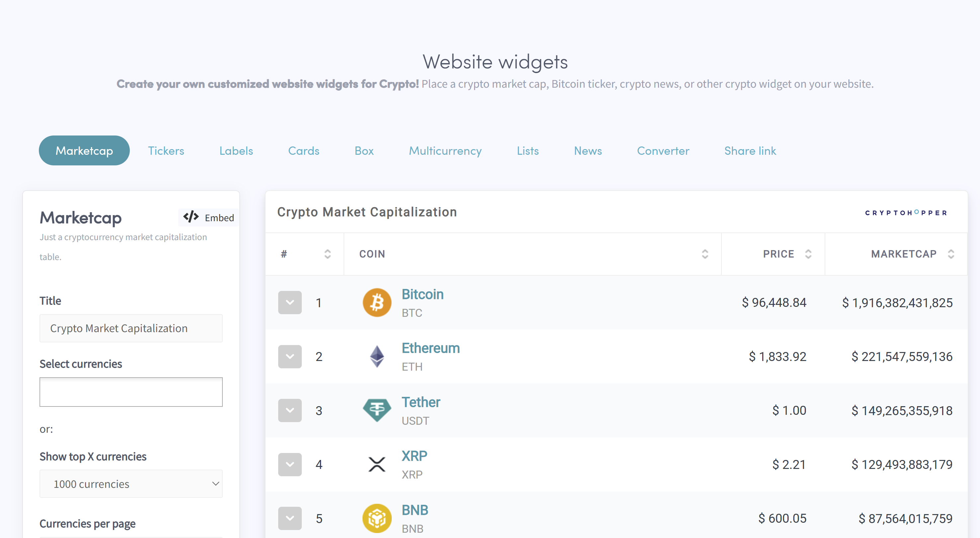
Task: Switch to the Tickers tab
Action: [x=166, y=151]
